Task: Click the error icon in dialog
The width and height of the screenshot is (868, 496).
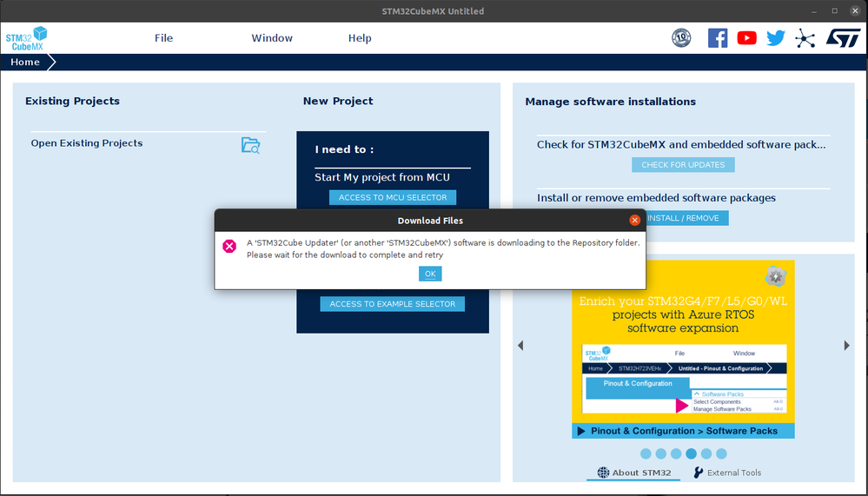Action: click(229, 247)
